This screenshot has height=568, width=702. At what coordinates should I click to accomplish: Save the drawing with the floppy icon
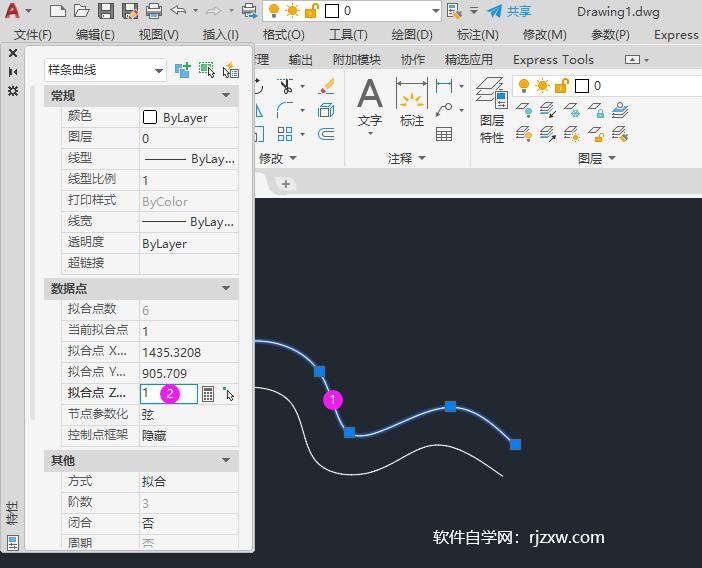pos(106,11)
